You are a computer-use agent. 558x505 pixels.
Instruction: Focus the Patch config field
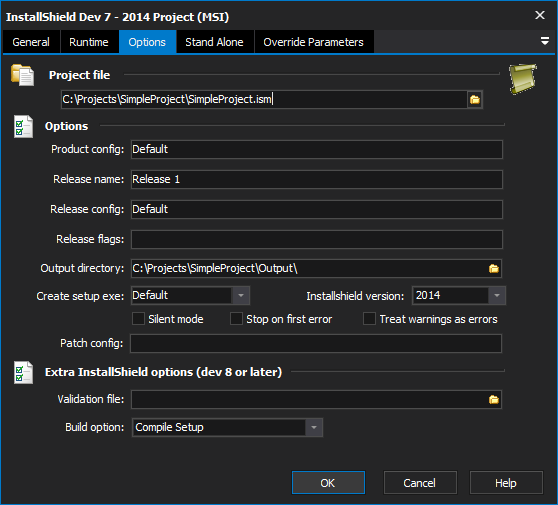[x=316, y=343]
